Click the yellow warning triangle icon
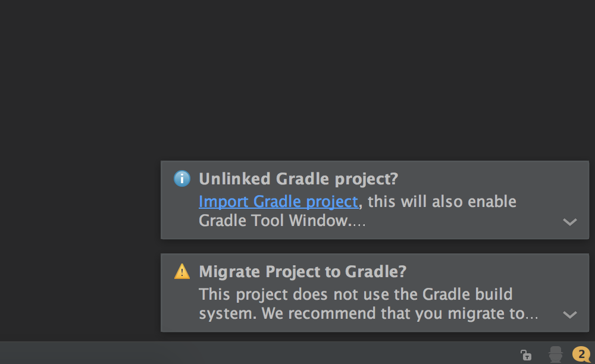 coord(181,272)
